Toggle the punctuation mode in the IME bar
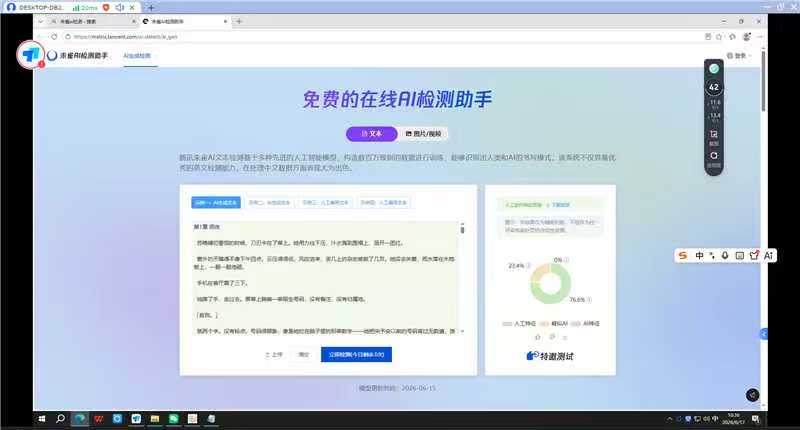The width and height of the screenshot is (800, 430). click(x=712, y=256)
